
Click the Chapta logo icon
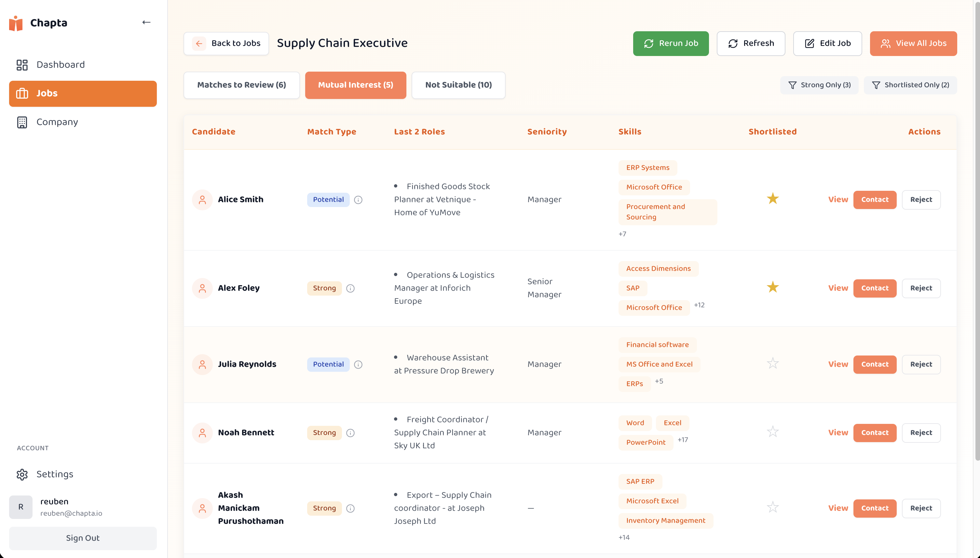pyautogui.click(x=15, y=22)
